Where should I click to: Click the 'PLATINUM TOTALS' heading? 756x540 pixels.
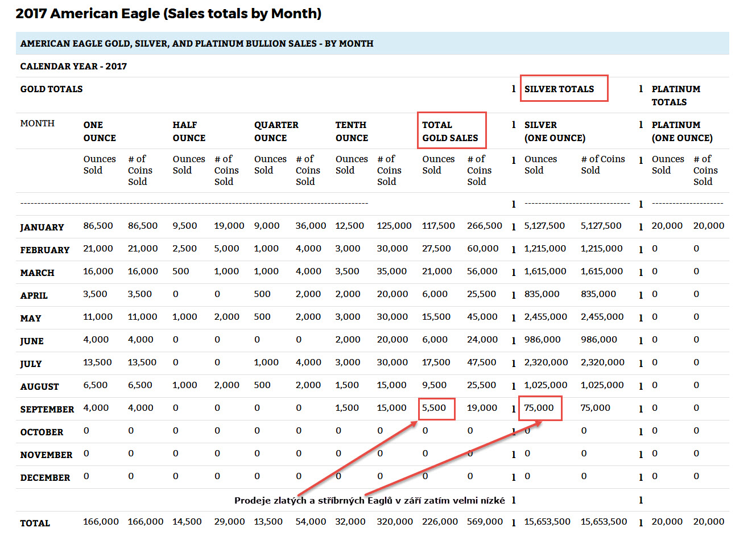[676, 96]
